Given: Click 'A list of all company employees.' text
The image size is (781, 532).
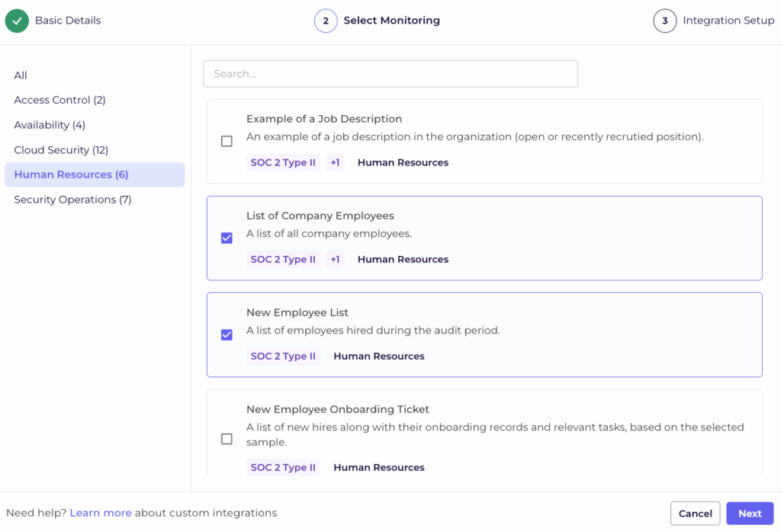Looking at the screenshot, I should (329, 233).
